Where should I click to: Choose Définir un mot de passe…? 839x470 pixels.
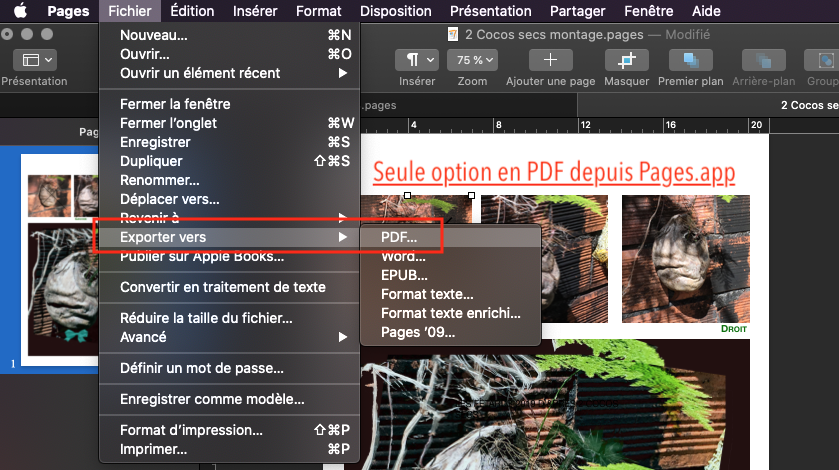tap(230, 368)
